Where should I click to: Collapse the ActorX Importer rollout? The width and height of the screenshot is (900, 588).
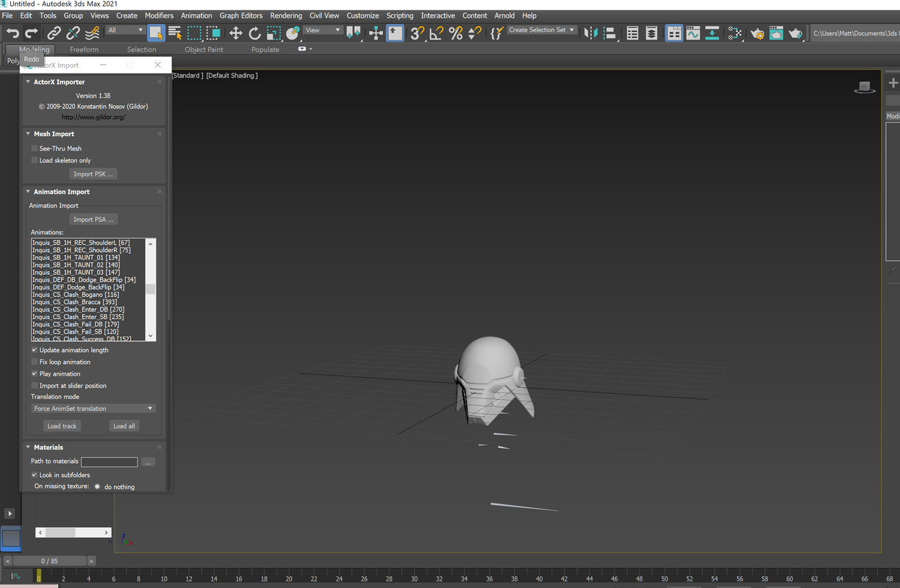(x=28, y=82)
